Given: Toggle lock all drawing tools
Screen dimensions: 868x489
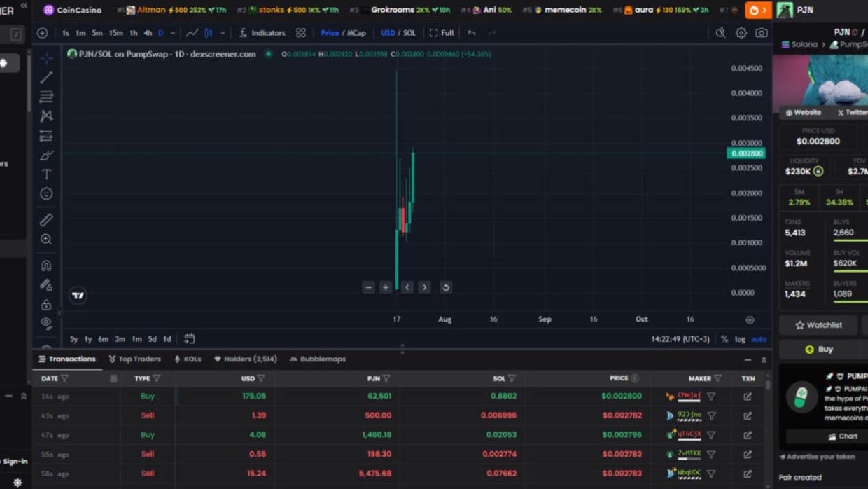Looking at the screenshot, I should pyautogui.click(x=46, y=305).
